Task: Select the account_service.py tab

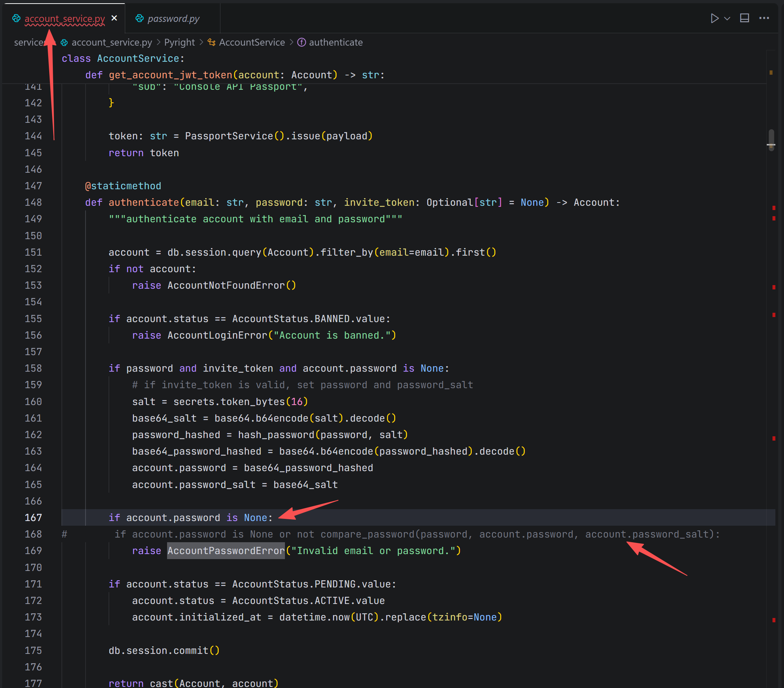Action: pyautogui.click(x=64, y=18)
